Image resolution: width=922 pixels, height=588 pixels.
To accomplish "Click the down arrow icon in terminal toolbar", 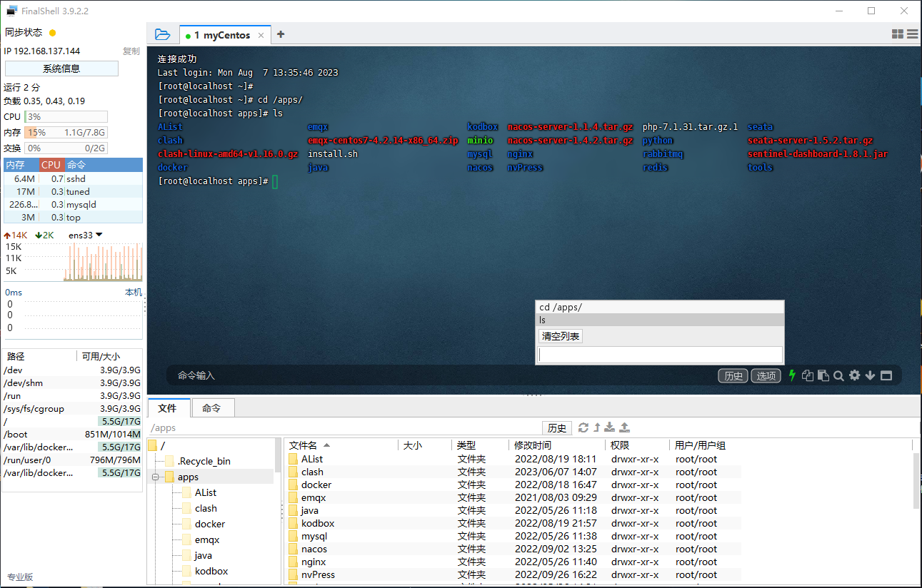I will click(871, 375).
